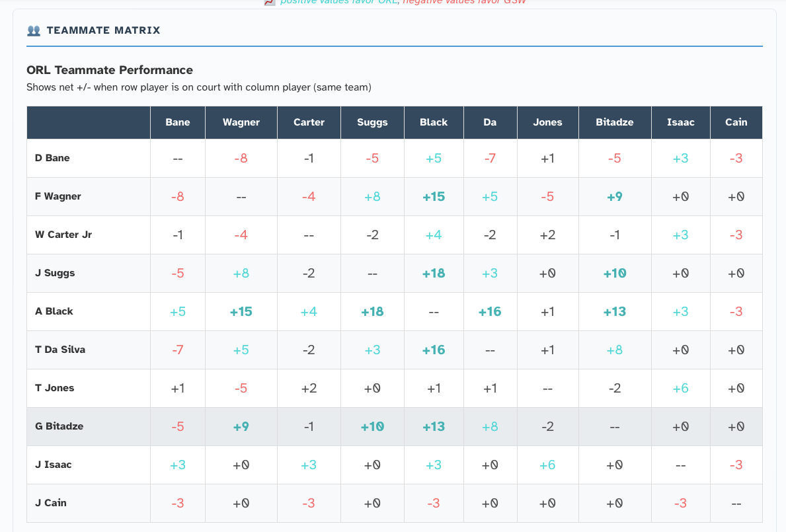This screenshot has width=786, height=532.
Task: Select +9 in G Bitadze row, Wagner column
Action: [241, 427]
